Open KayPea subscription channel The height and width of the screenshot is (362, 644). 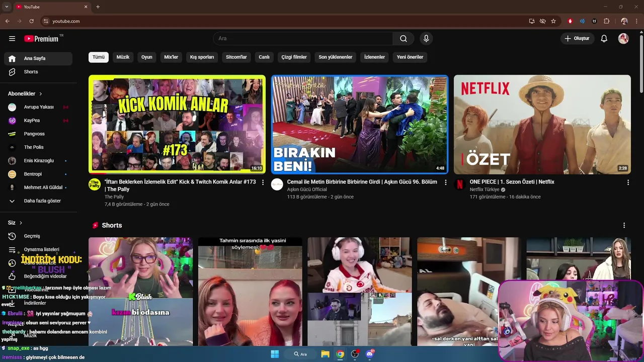coord(38,120)
